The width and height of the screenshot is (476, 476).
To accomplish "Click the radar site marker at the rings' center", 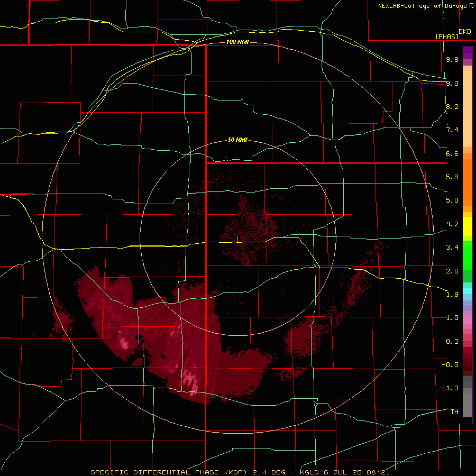I will [x=237, y=239].
